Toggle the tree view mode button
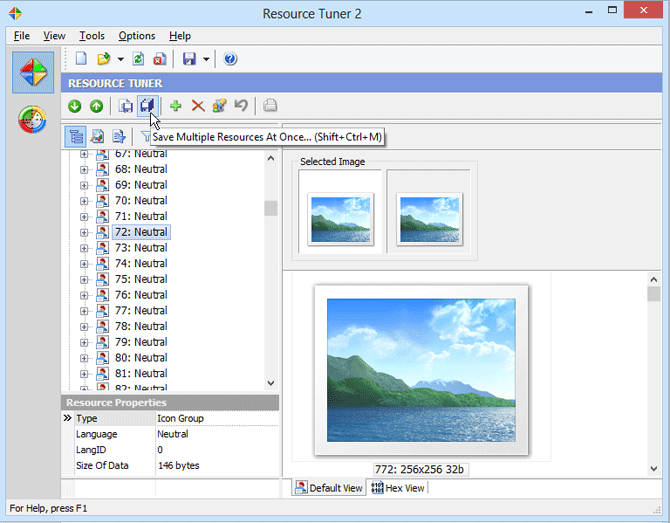Image resolution: width=670 pixels, height=523 pixels. [75, 136]
